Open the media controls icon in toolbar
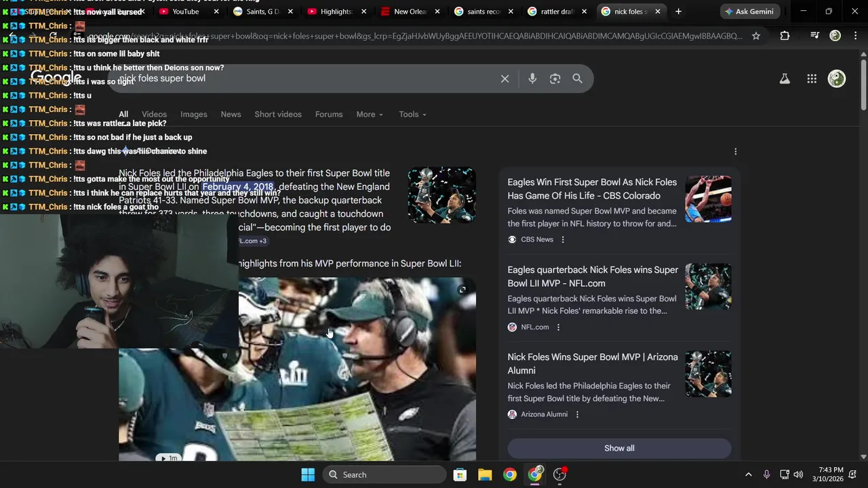 [x=815, y=36]
